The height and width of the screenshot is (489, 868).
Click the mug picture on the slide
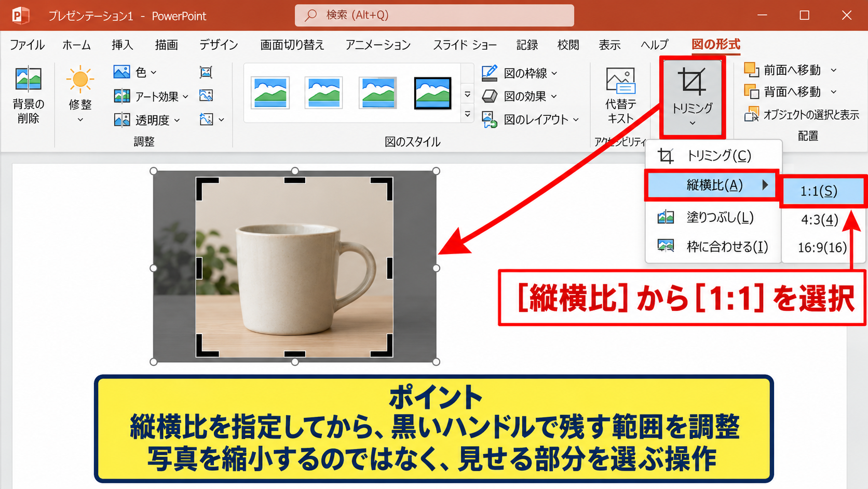tap(294, 267)
